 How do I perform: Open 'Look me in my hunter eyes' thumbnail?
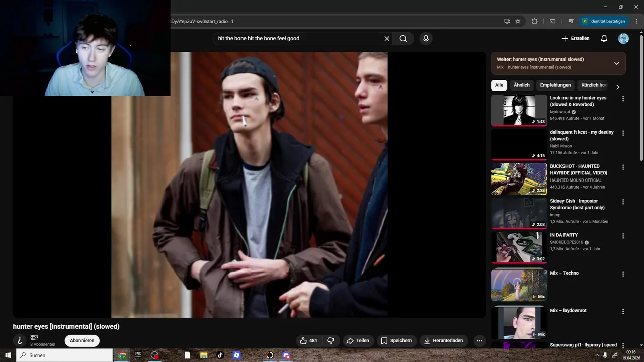(519, 110)
